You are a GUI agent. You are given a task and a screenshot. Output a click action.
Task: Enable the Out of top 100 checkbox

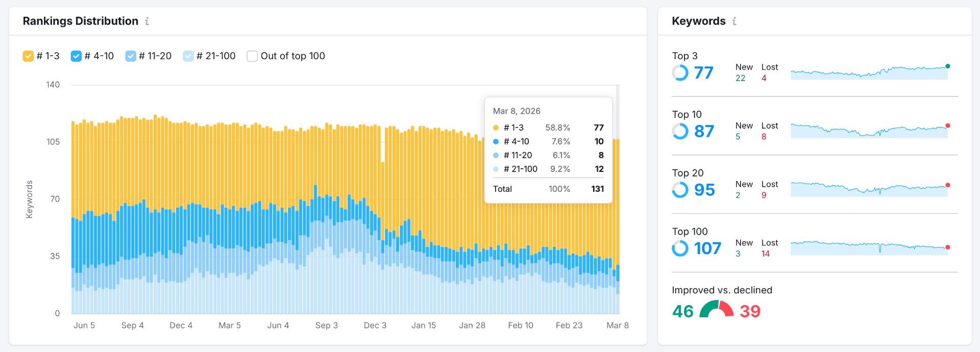(x=252, y=56)
